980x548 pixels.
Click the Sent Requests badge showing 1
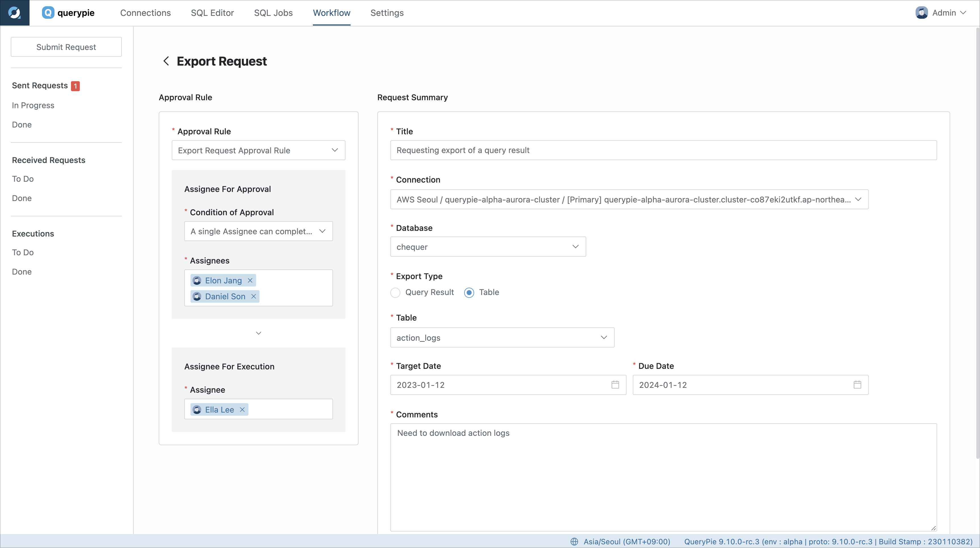click(75, 86)
